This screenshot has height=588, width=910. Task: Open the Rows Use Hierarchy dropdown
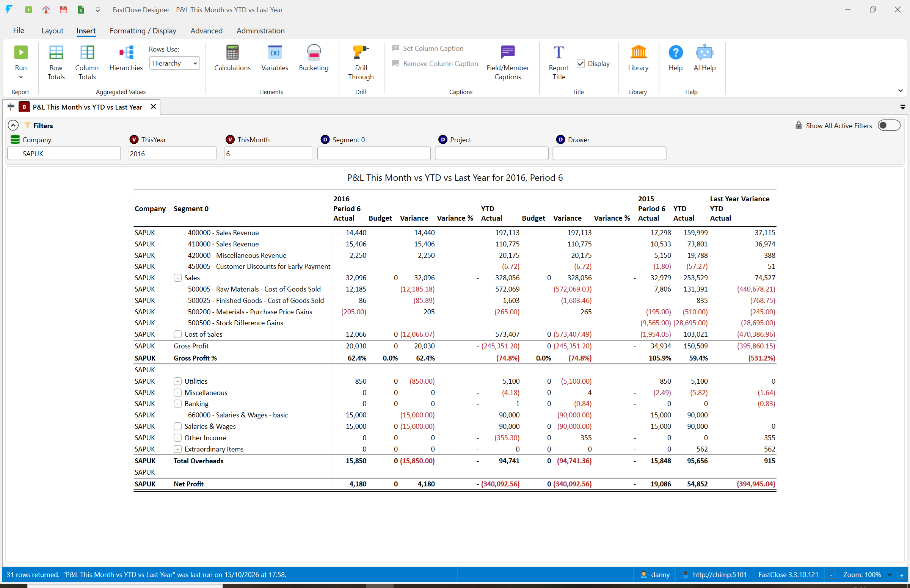pos(174,63)
